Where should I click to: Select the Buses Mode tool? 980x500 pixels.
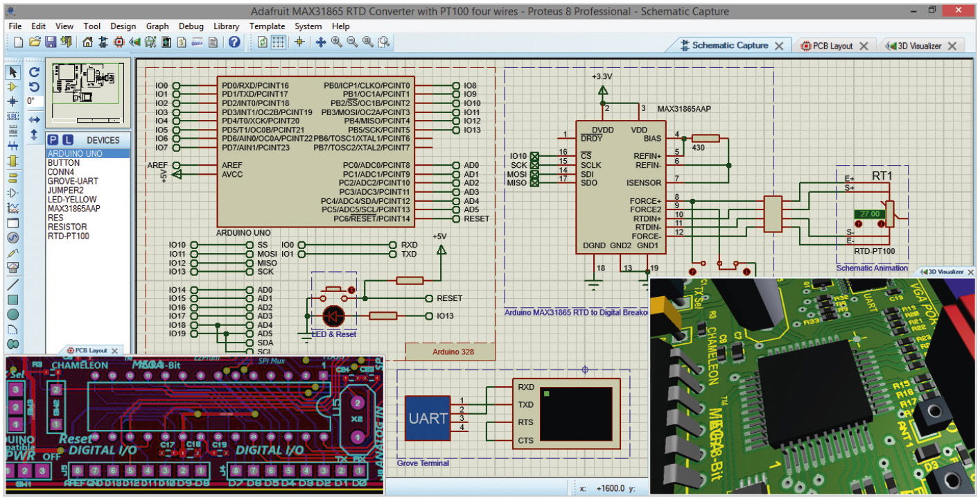(12, 146)
